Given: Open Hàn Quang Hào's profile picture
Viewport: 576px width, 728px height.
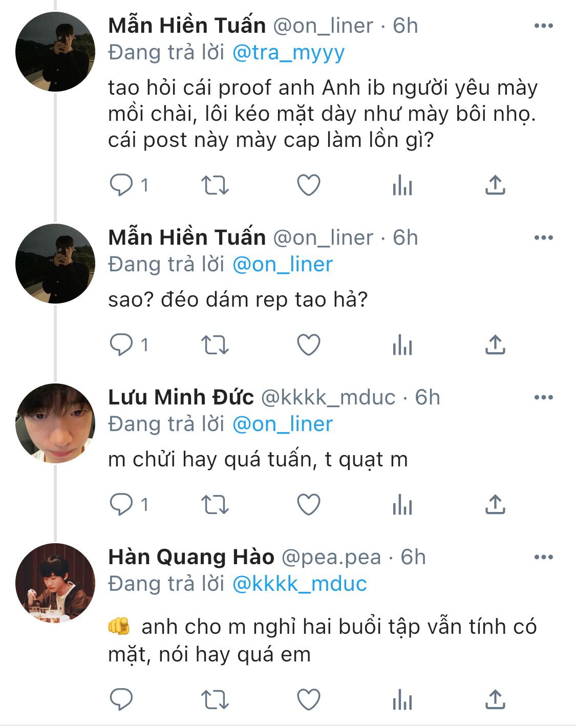Looking at the screenshot, I should coord(55,583).
